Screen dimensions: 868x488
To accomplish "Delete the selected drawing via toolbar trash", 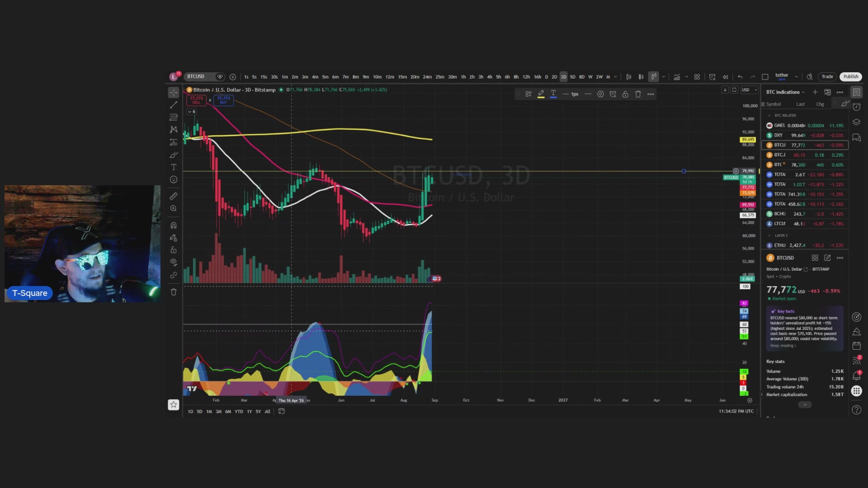I will pyautogui.click(x=638, y=94).
